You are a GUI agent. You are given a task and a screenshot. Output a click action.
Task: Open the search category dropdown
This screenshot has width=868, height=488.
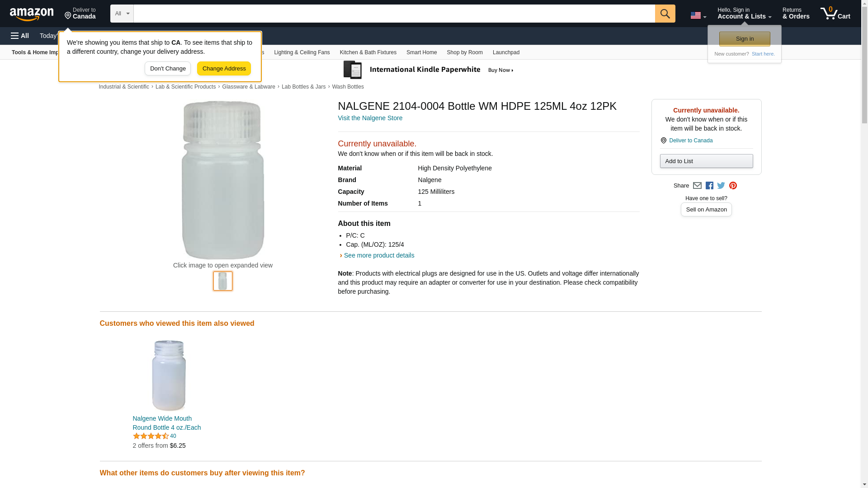point(122,14)
